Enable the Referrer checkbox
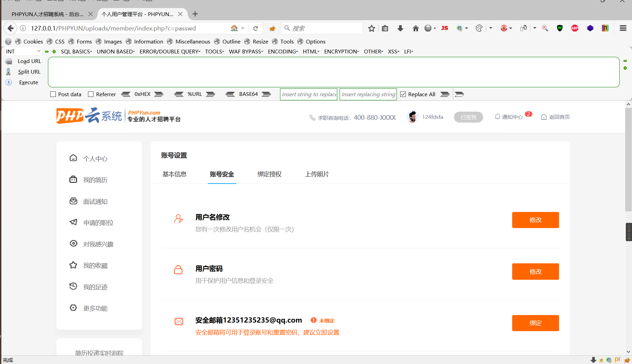This screenshot has height=364, width=632. pos(91,94)
